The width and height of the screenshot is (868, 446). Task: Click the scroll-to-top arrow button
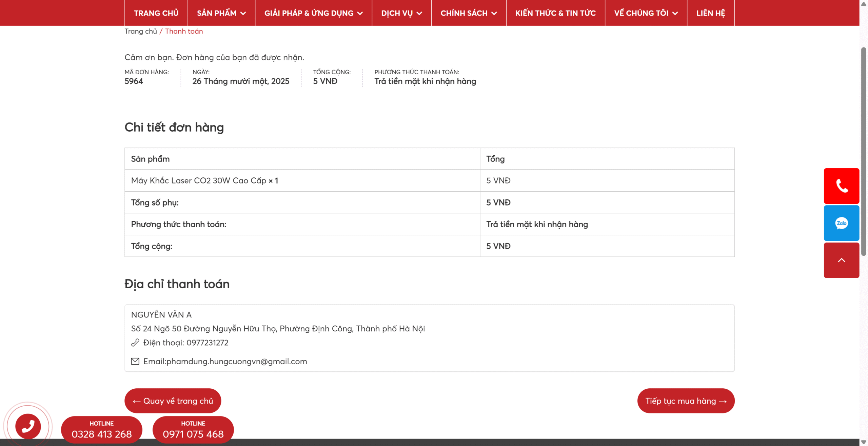(841, 260)
